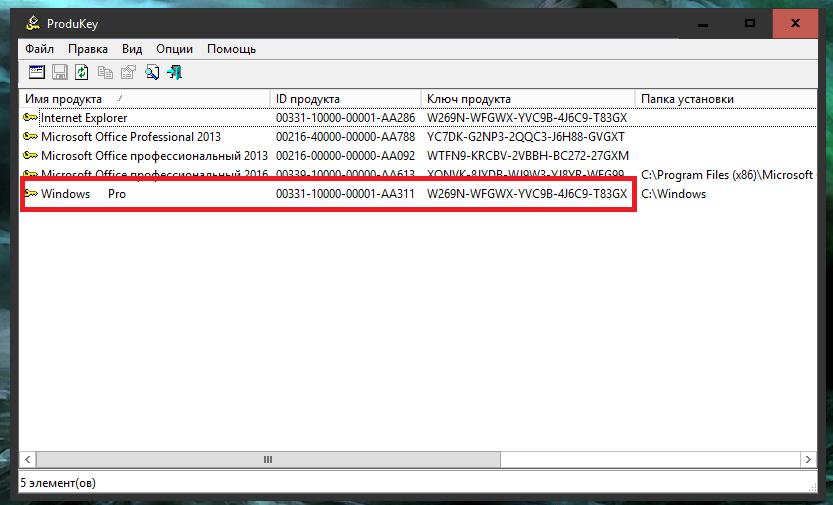Click the Windows Pro product key cell

[527, 194]
